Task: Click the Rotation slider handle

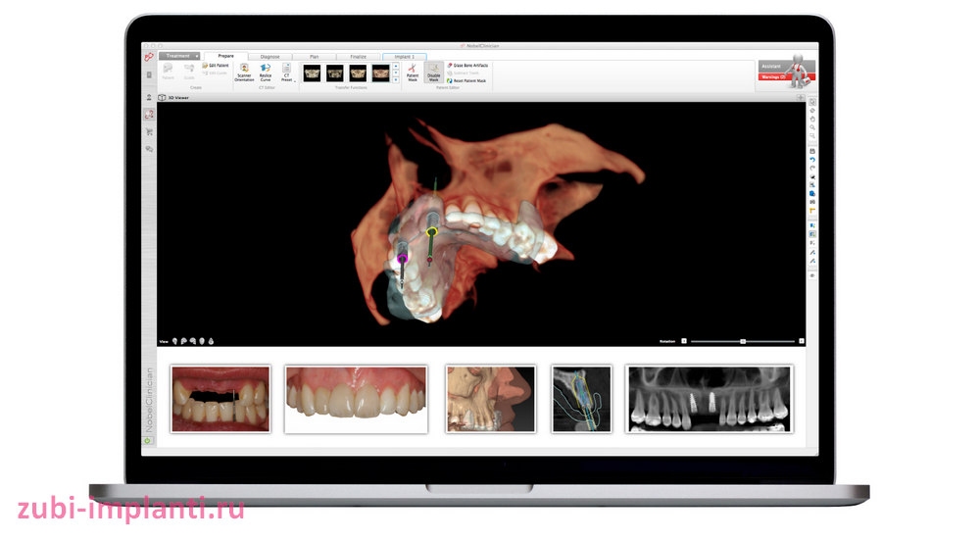Action: click(743, 341)
